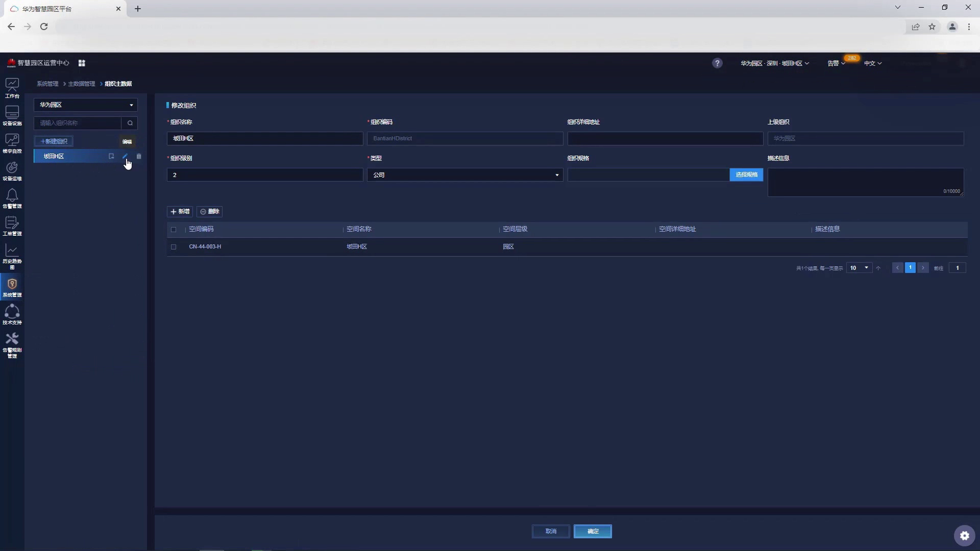
Task: Click the 组织规格 input field
Action: tap(648, 175)
